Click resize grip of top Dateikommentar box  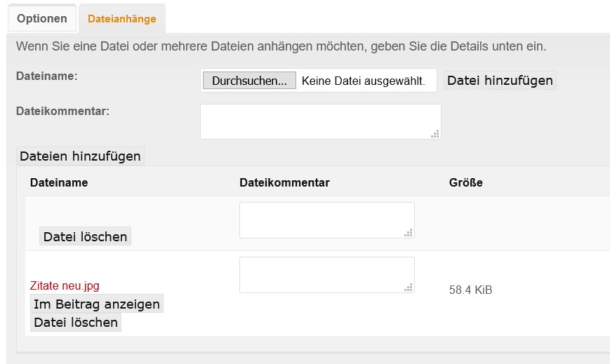click(x=435, y=133)
